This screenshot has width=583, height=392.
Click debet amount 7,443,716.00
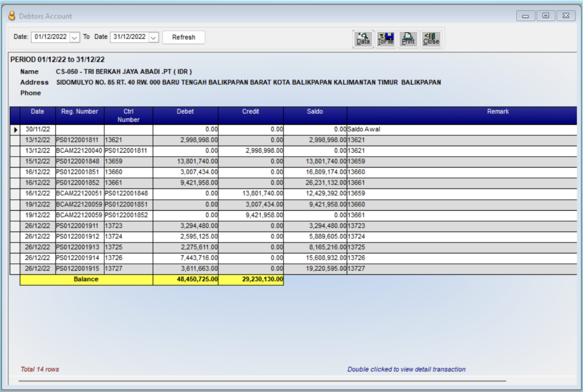(185, 258)
